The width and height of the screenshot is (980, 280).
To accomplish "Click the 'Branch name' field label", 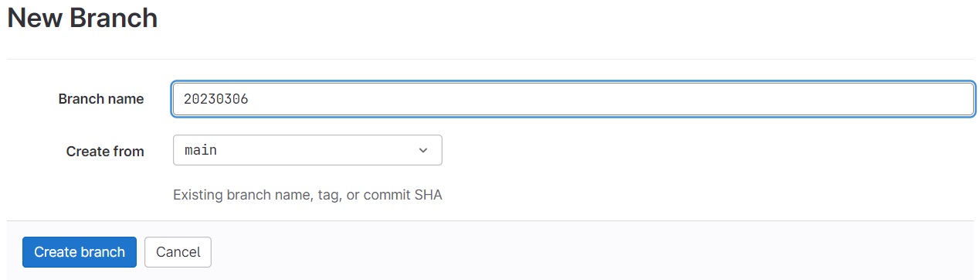I will click(101, 99).
